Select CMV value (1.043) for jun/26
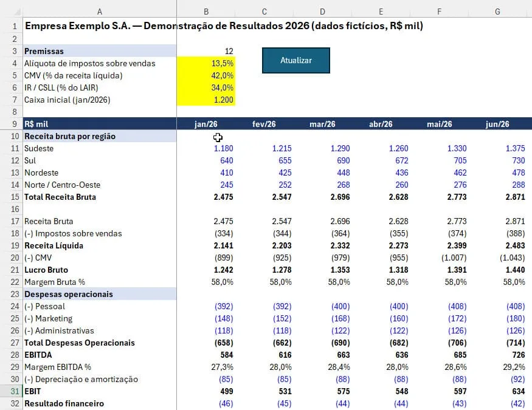The image size is (532, 410). tap(497, 258)
